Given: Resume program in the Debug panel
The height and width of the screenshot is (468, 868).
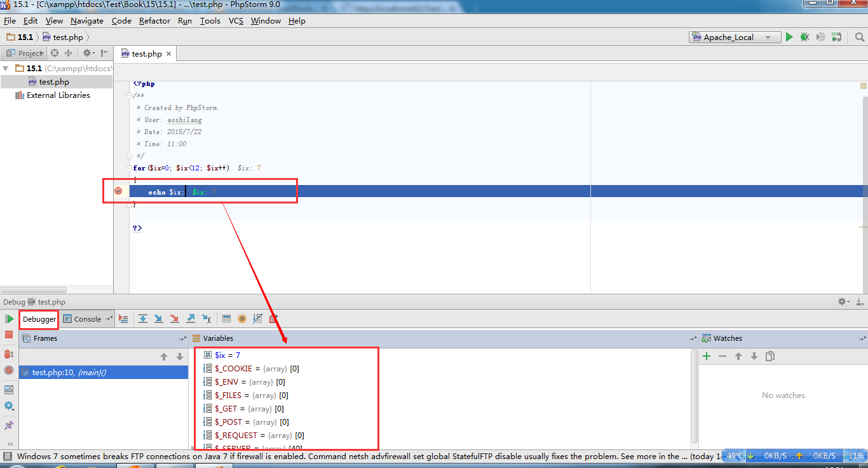Looking at the screenshot, I should 9,319.
